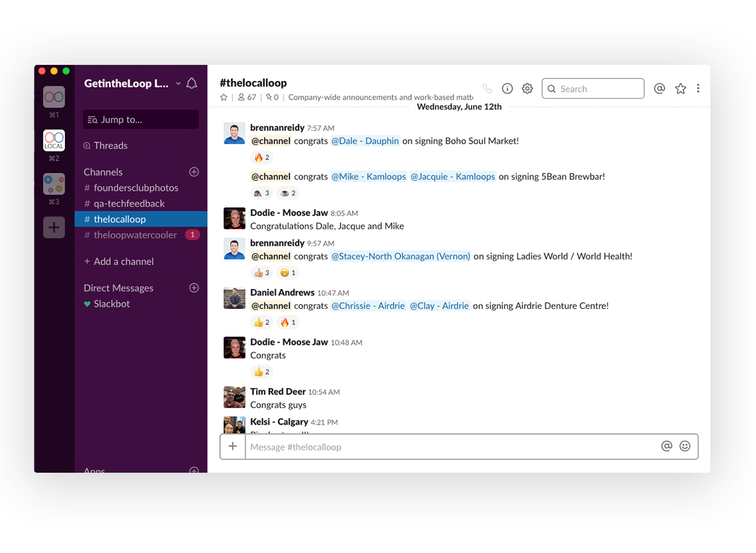Viewport: 756px width, 553px height.
Task: Click the Jump to search box
Action: click(141, 119)
